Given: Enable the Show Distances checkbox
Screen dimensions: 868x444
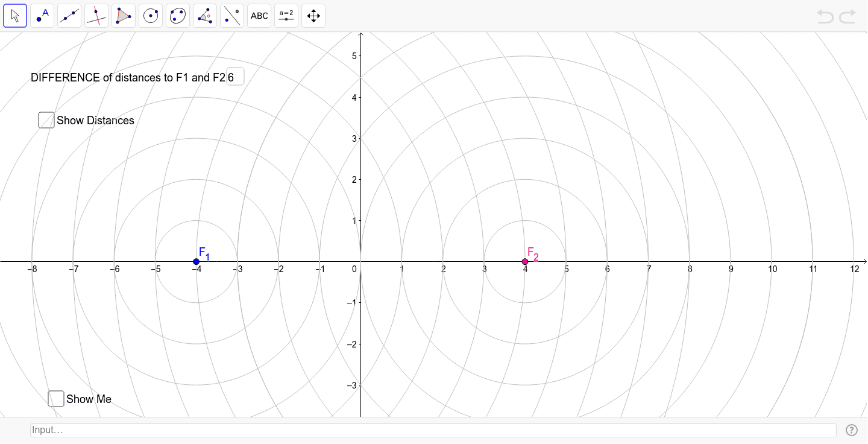Looking at the screenshot, I should pos(46,120).
